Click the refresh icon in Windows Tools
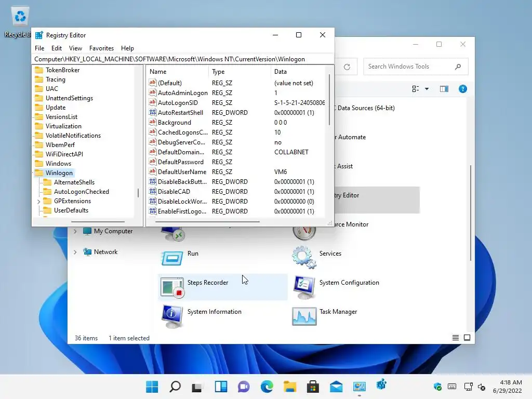This screenshot has width=532, height=399. click(347, 67)
